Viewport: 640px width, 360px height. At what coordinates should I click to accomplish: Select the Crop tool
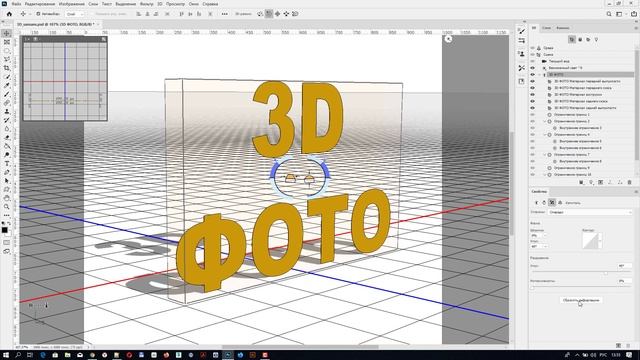[x=7, y=68]
